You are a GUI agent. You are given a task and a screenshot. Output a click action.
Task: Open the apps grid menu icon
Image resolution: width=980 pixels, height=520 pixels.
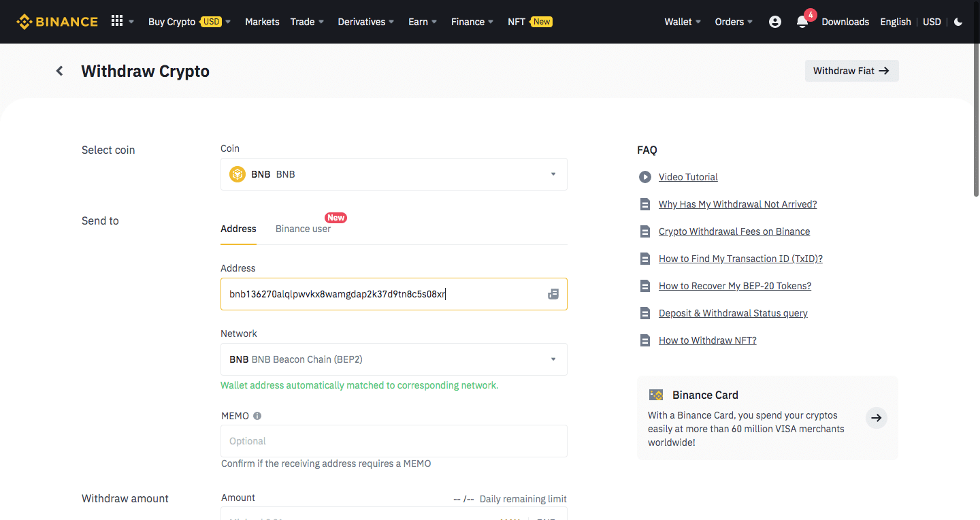(117, 21)
